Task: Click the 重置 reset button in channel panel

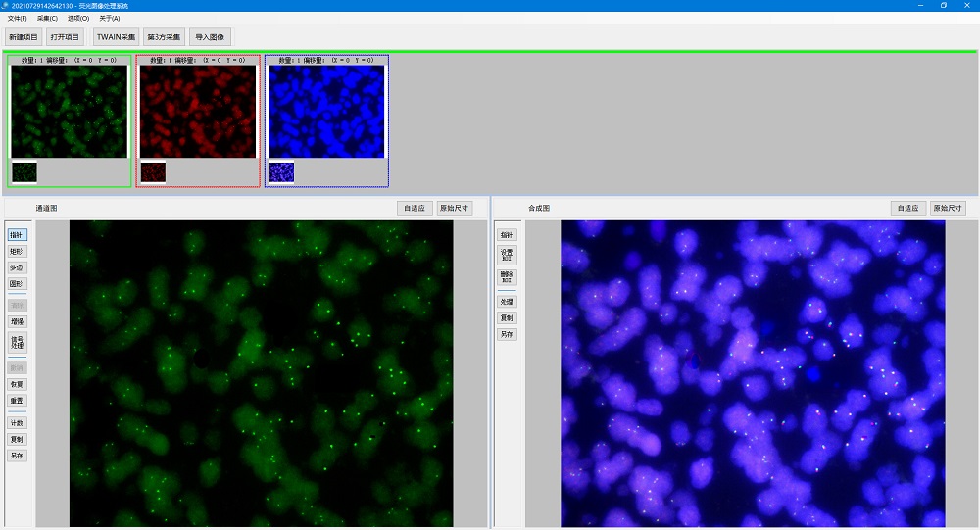Action: point(17,401)
